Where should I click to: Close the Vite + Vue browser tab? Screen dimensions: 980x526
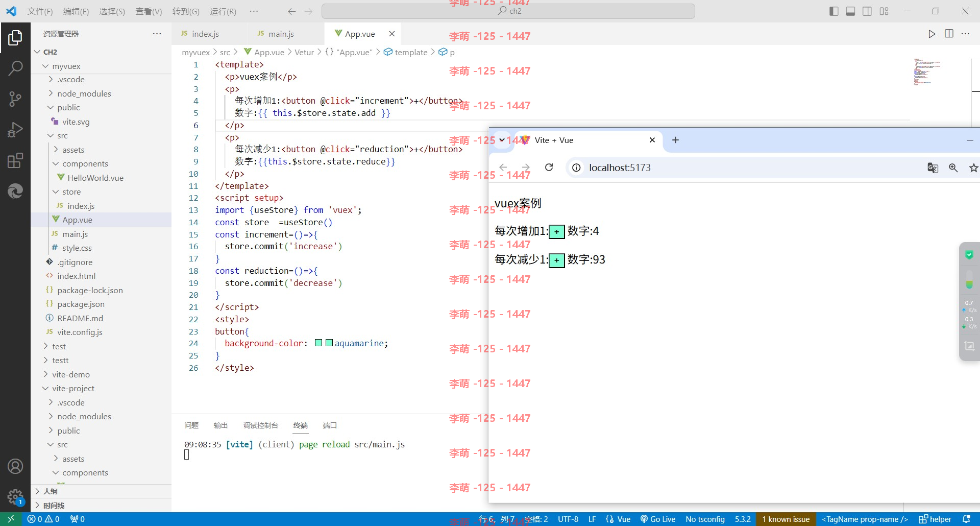[652, 140]
